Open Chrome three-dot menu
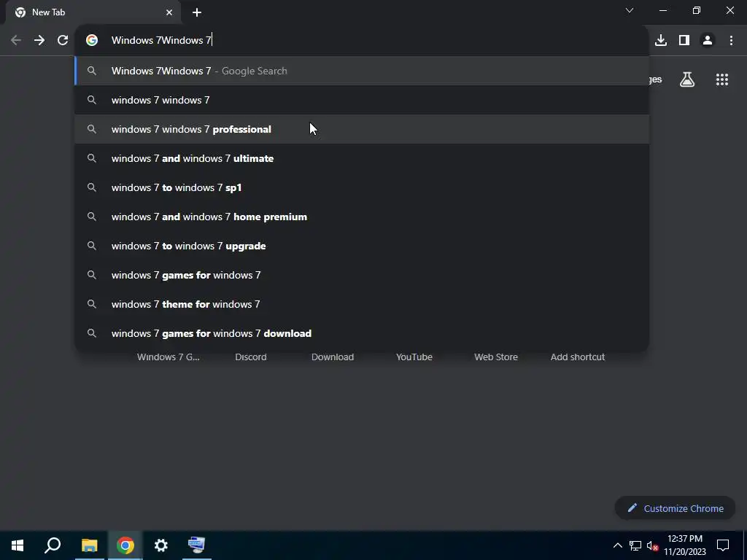This screenshot has width=747, height=560. (x=731, y=40)
